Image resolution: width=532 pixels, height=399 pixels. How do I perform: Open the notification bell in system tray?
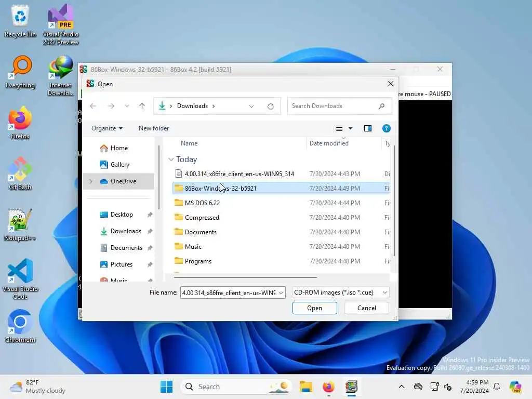click(x=497, y=387)
